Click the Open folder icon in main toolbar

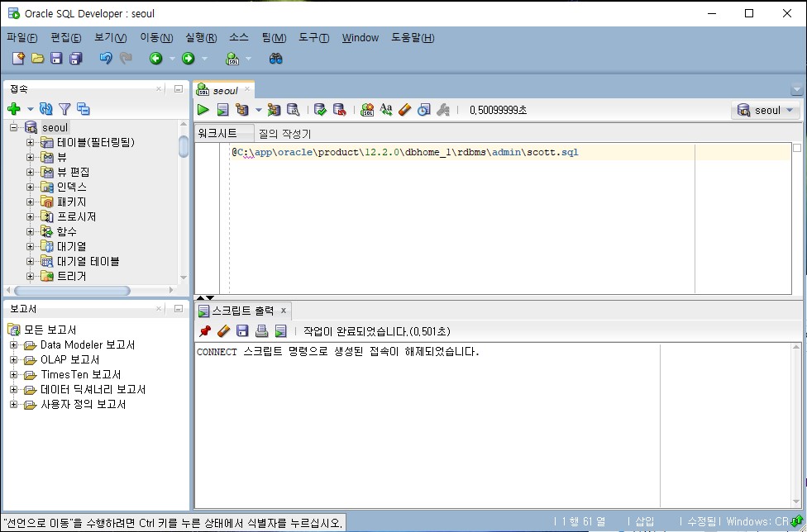click(37, 59)
